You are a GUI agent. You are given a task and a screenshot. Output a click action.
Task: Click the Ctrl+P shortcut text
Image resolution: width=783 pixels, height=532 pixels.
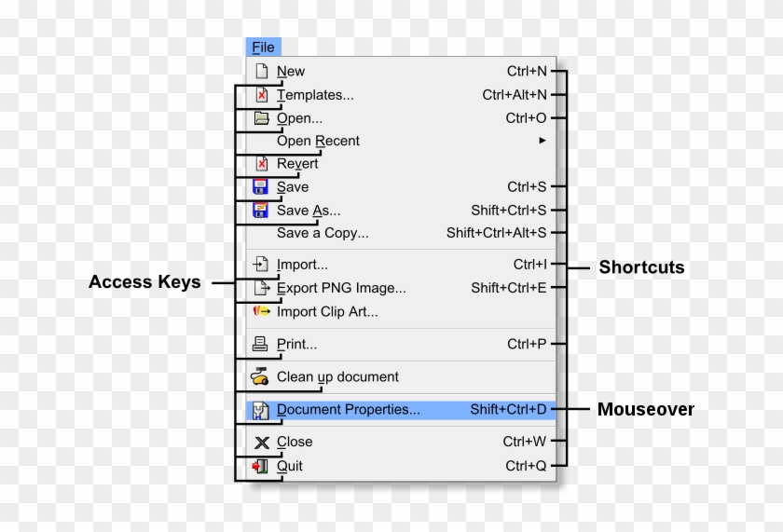(x=527, y=344)
